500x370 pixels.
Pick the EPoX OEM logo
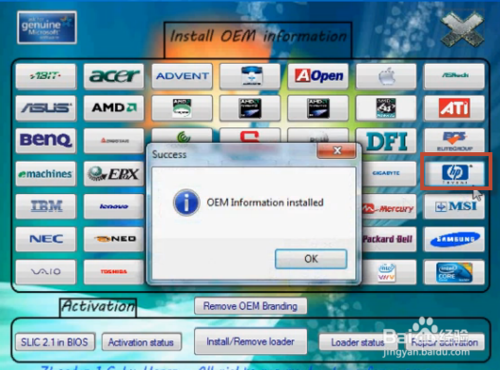pos(114,173)
